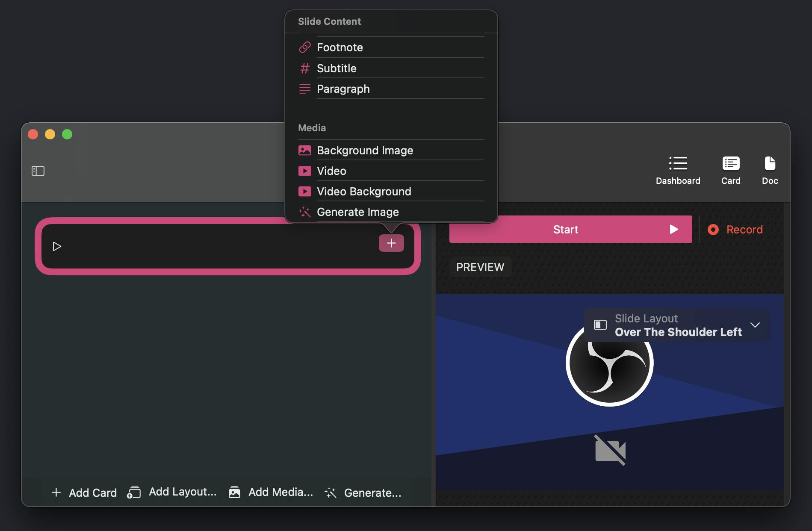Click the sparkle icon beside Generate Image
The height and width of the screenshot is (531, 812).
click(304, 212)
